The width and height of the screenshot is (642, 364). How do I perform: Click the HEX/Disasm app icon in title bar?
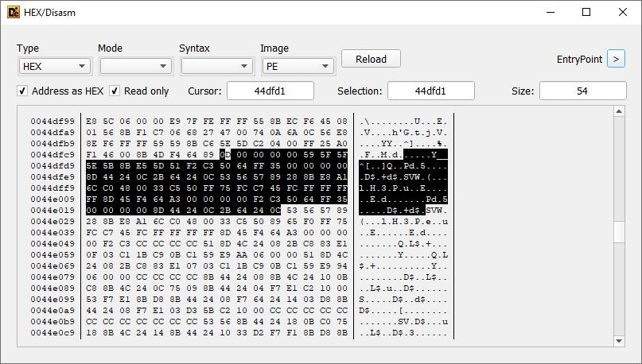tap(13, 12)
